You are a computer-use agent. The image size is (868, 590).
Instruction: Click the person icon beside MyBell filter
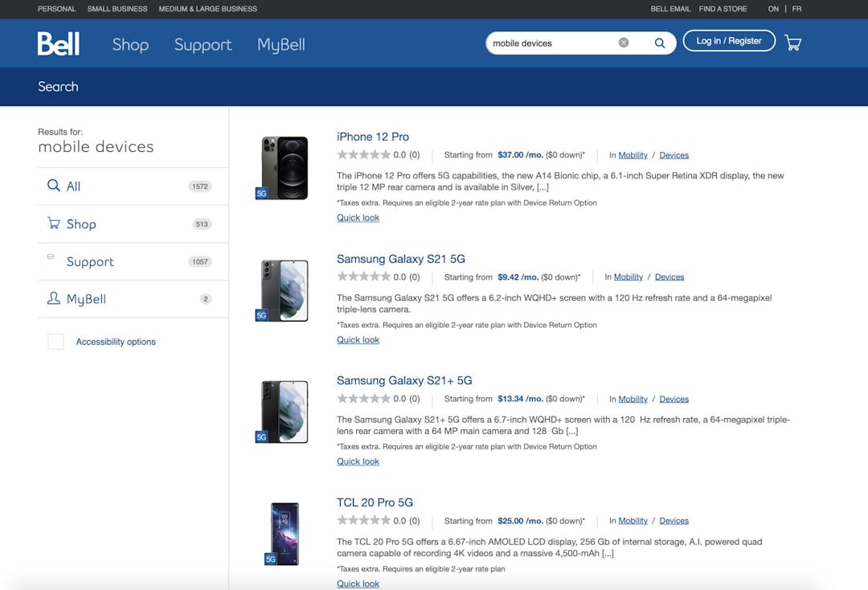tap(55, 298)
